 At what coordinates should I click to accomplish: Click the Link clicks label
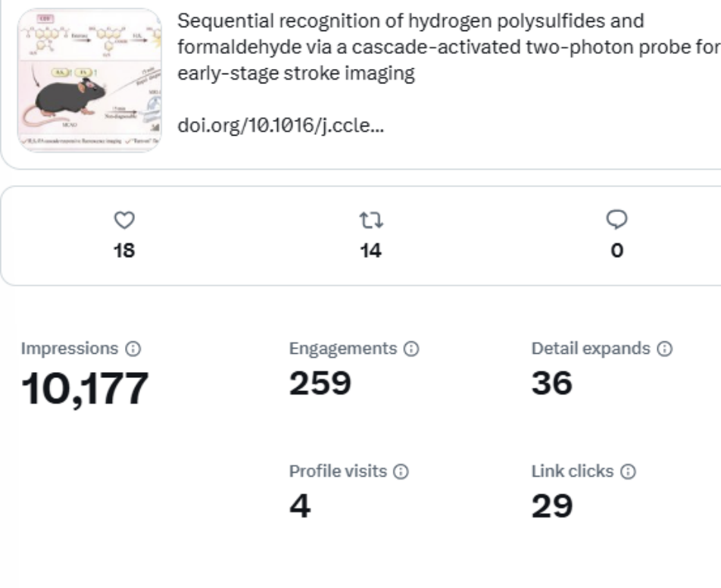tap(573, 471)
